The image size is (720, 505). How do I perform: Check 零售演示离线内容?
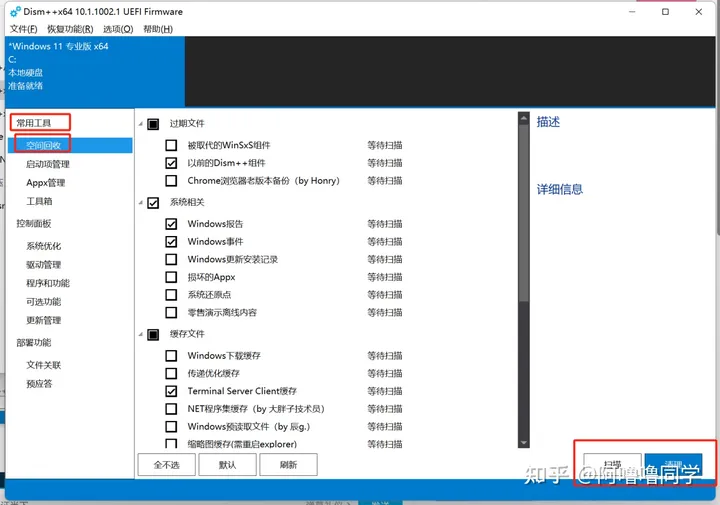click(171, 313)
